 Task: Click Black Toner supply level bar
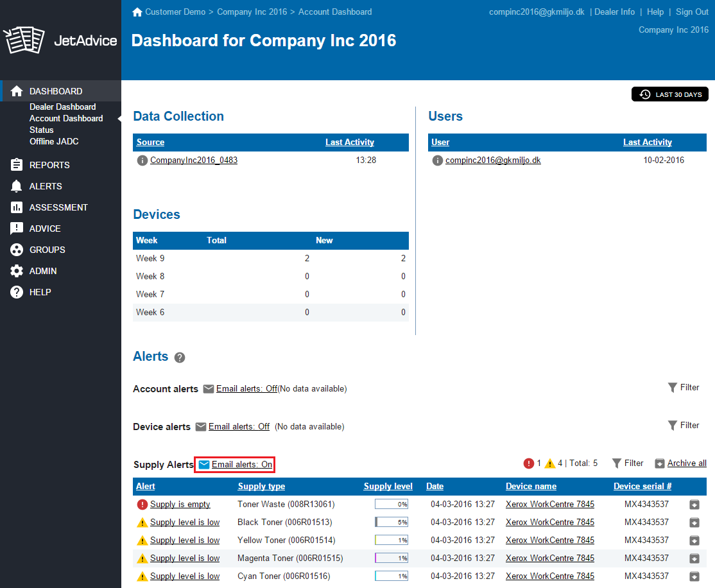point(392,523)
